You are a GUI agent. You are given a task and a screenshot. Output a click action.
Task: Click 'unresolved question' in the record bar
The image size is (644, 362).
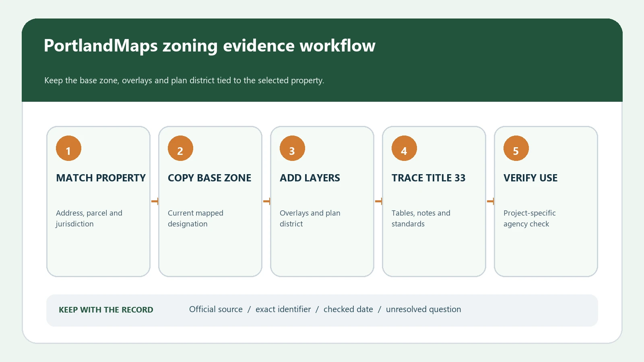coord(423,309)
